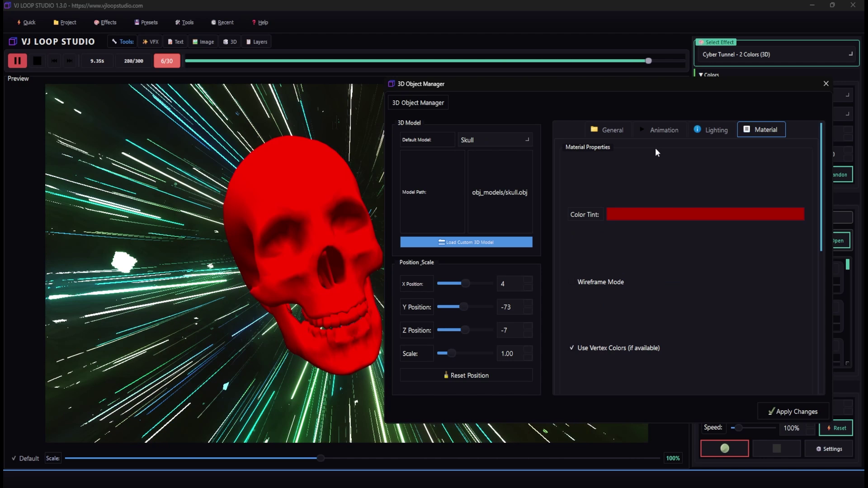Open the Cyber Tunnel effect selector
The image size is (868, 488).
point(776,54)
